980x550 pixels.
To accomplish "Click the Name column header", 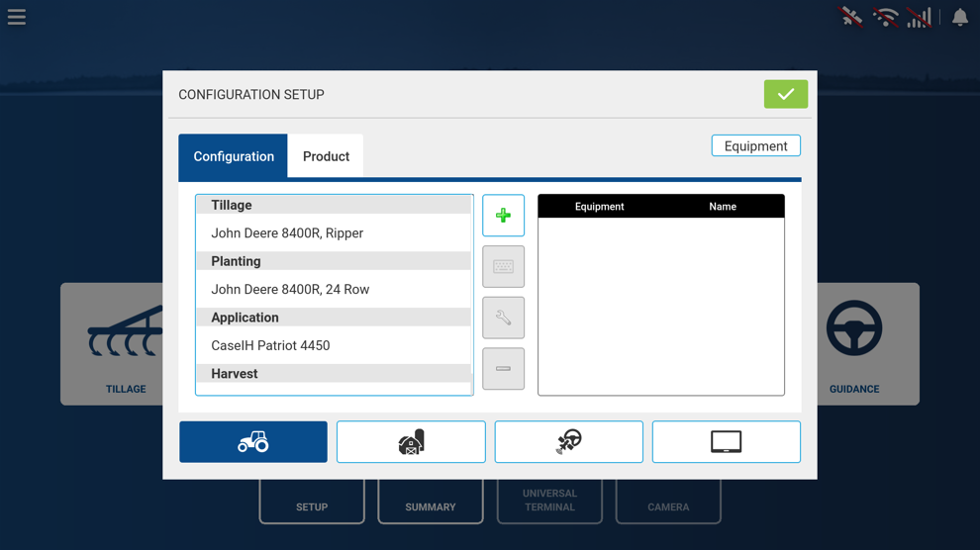I will click(723, 207).
